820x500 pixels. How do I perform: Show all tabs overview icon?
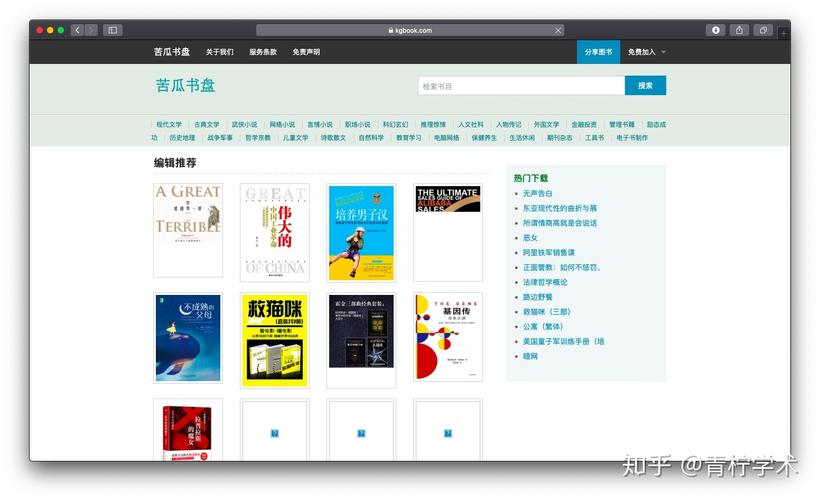click(x=763, y=30)
